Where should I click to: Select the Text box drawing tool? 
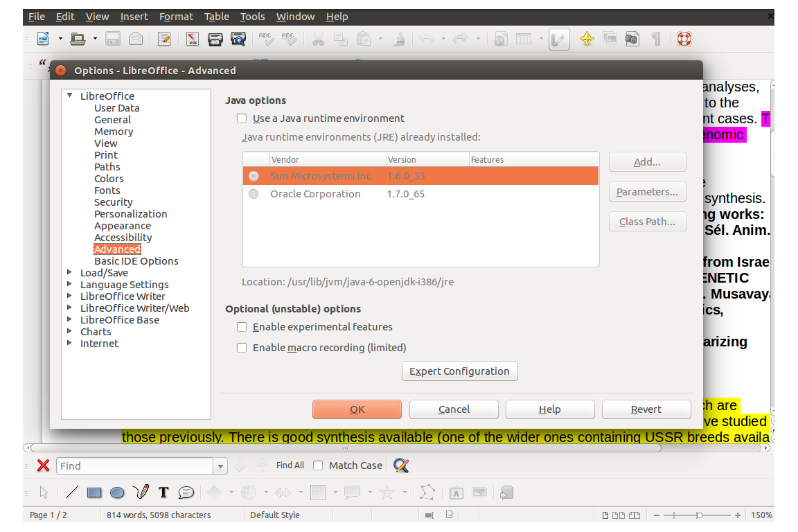coord(163,493)
